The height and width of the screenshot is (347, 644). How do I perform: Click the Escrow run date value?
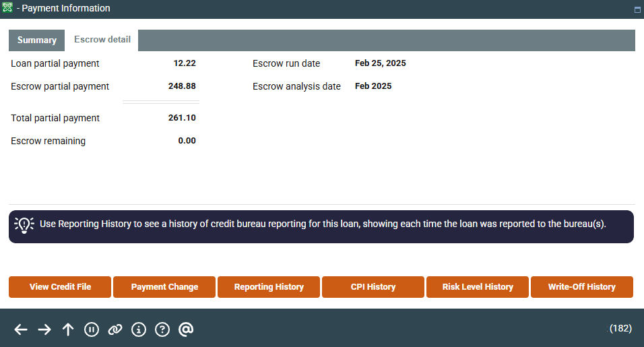pyautogui.click(x=380, y=63)
